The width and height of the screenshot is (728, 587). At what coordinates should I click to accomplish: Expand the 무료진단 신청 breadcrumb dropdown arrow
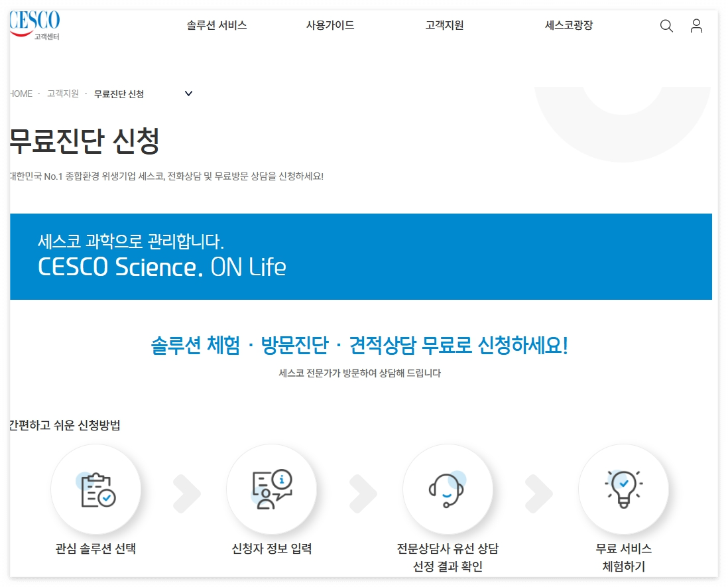tap(188, 94)
